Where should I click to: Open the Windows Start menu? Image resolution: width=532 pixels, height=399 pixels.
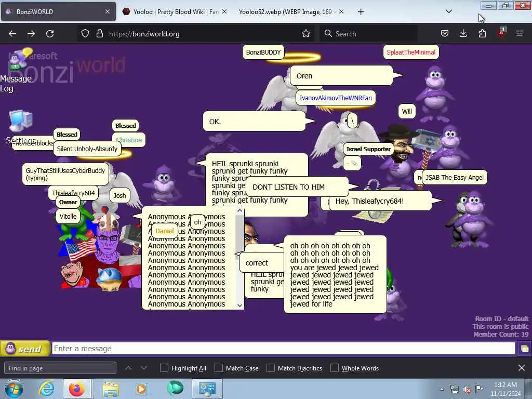tap(14, 389)
